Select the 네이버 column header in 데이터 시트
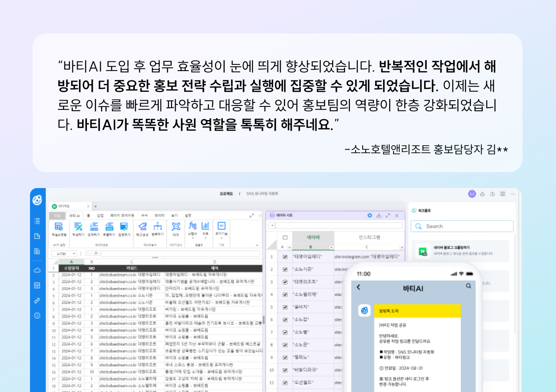The image size is (556, 392). (x=313, y=237)
